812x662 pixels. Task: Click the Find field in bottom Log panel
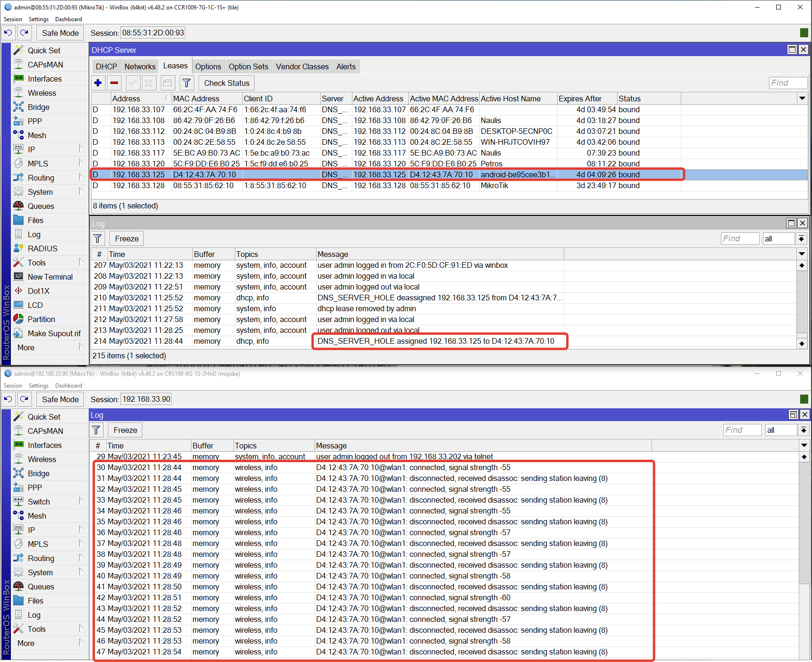742,430
